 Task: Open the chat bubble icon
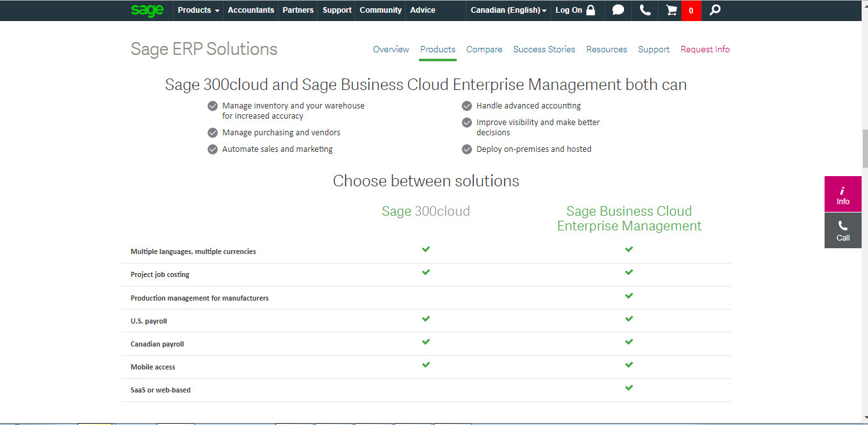point(618,10)
